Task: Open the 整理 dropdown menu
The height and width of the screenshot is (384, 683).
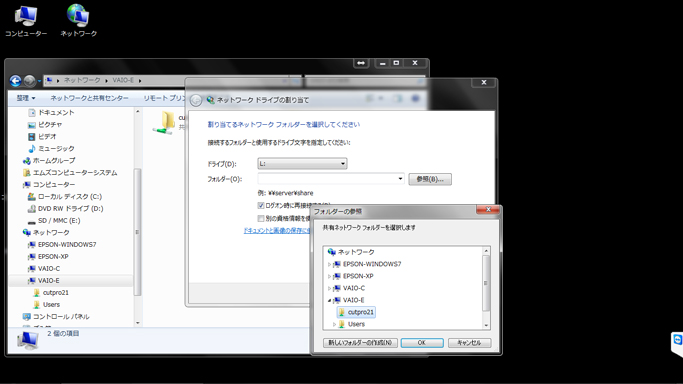Action: (26, 98)
